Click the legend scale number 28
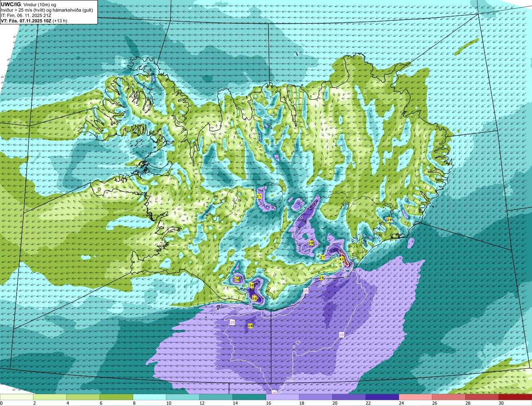This screenshot has height=406, width=532. tap(468, 403)
